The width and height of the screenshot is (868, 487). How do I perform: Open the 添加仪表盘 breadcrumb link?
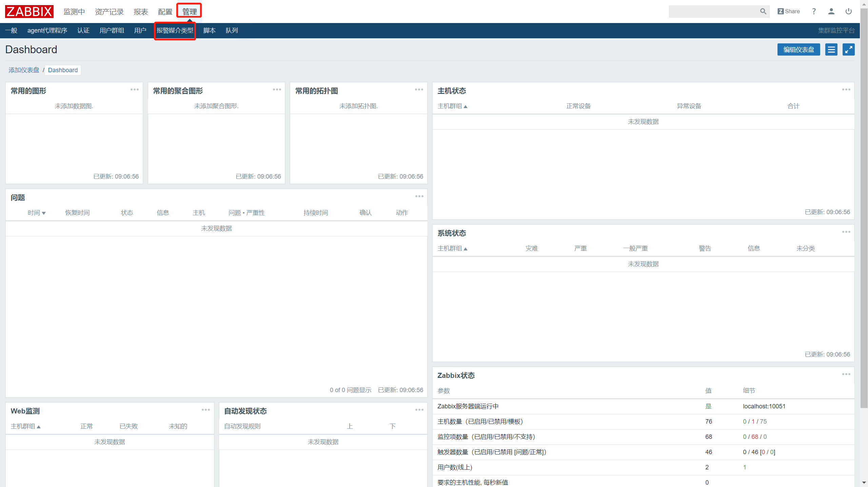click(24, 70)
